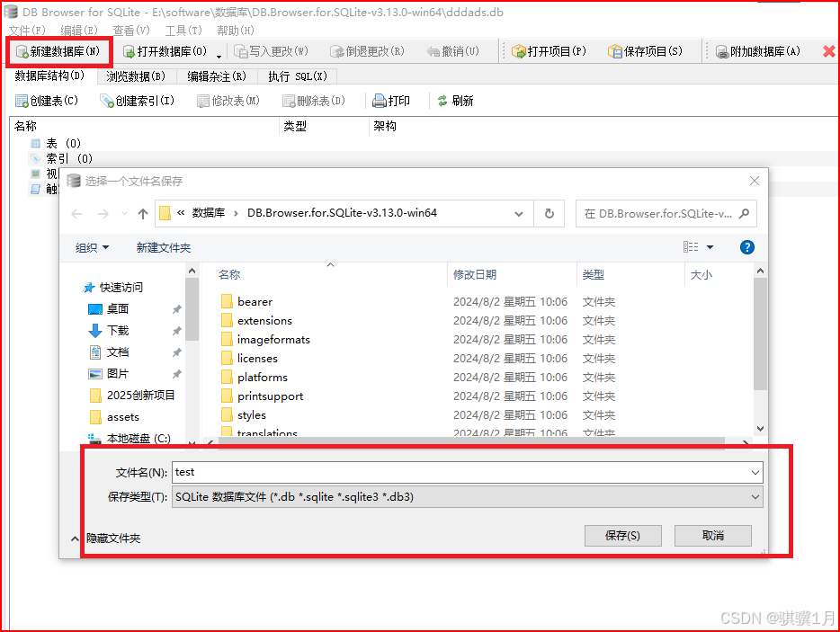
Task: Open the 文件(F) menu
Action: tap(27, 31)
